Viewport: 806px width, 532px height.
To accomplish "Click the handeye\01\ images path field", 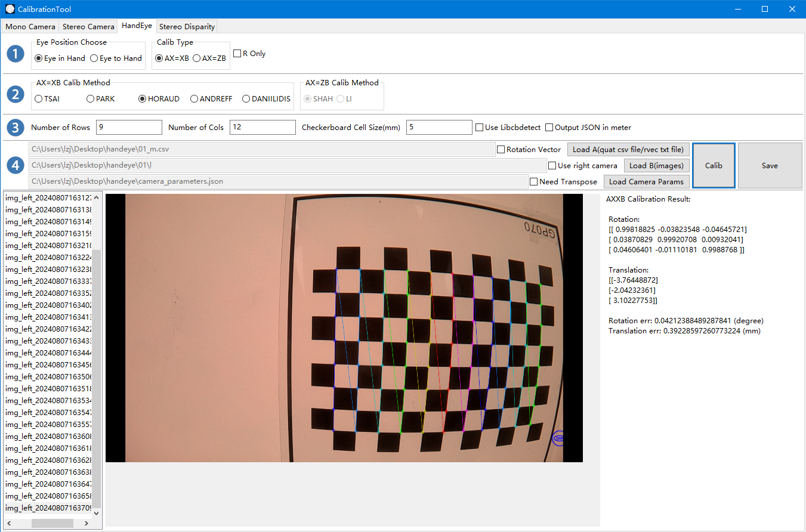I will coord(288,166).
